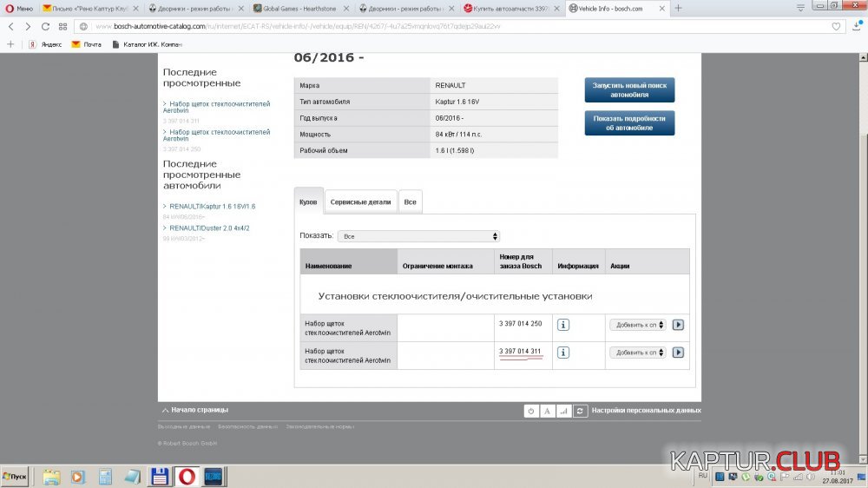Click scrollbar up arrow
Image resolution: width=868 pixels, height=488 pixels.
click(863, 57)
